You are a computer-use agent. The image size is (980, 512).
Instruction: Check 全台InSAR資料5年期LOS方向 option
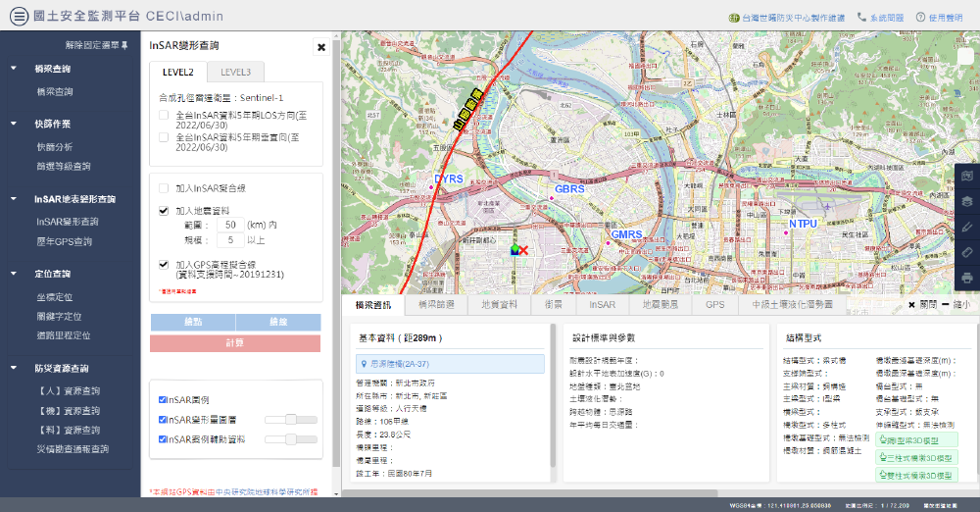[x=164, y=115]
